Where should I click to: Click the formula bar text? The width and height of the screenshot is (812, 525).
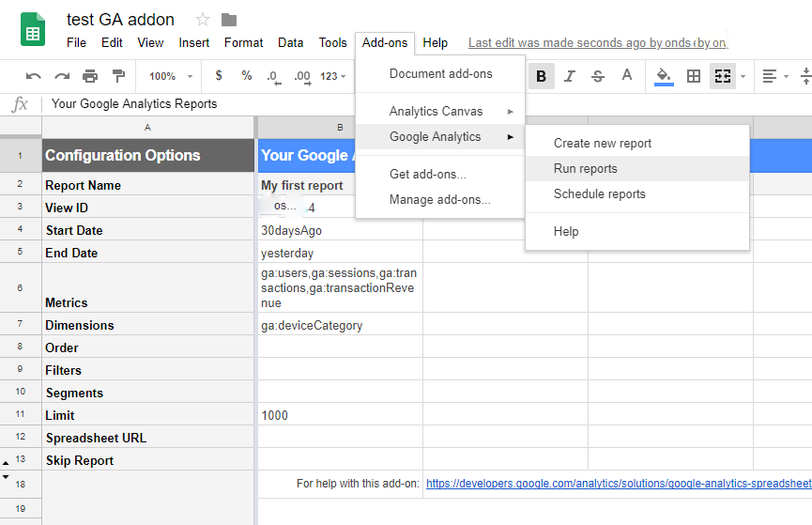pyautogui.click(x=134, y=104)
